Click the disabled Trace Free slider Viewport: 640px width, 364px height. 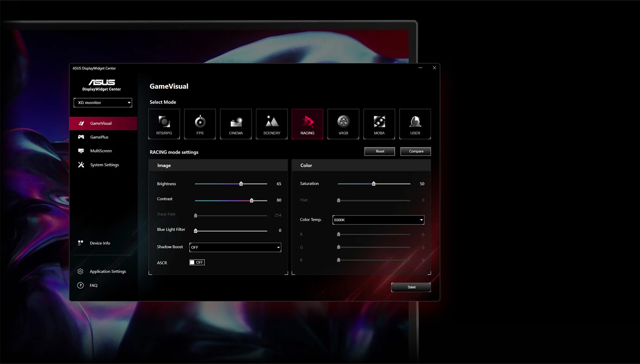pyautogui.click(x=231, y=216)
